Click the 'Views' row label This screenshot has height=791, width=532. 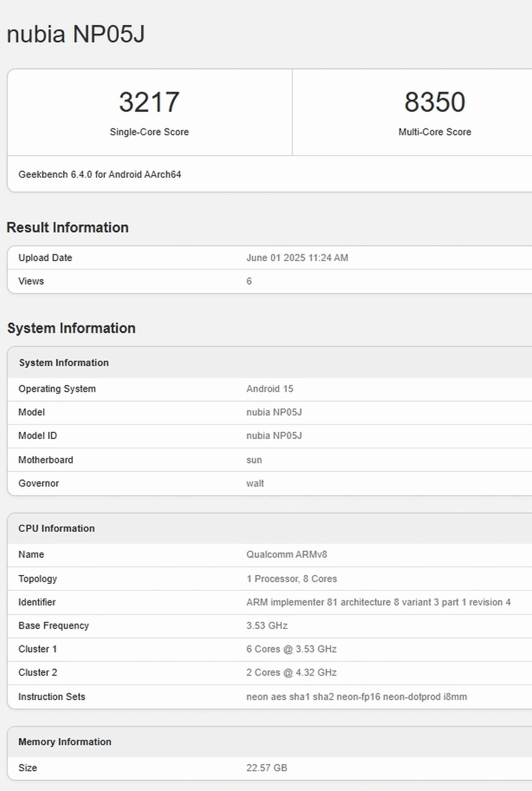31,281
